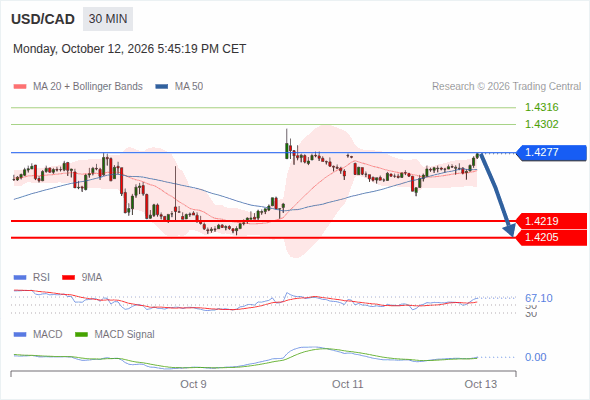The image size is (590, 400).
Task: Select the 30 MIN timeframe badge
Action: [x=108, y=19]
